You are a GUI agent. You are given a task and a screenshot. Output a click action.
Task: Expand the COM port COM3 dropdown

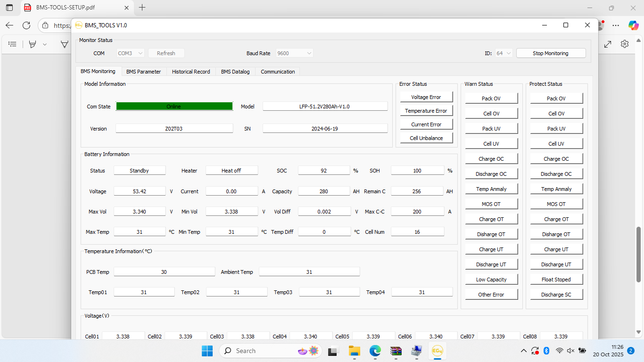coord(131,53)
